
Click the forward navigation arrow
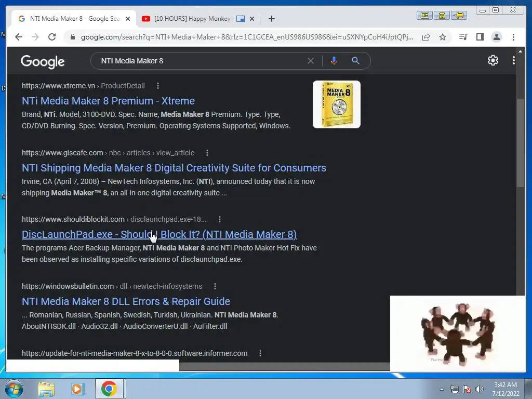[35, 37]
